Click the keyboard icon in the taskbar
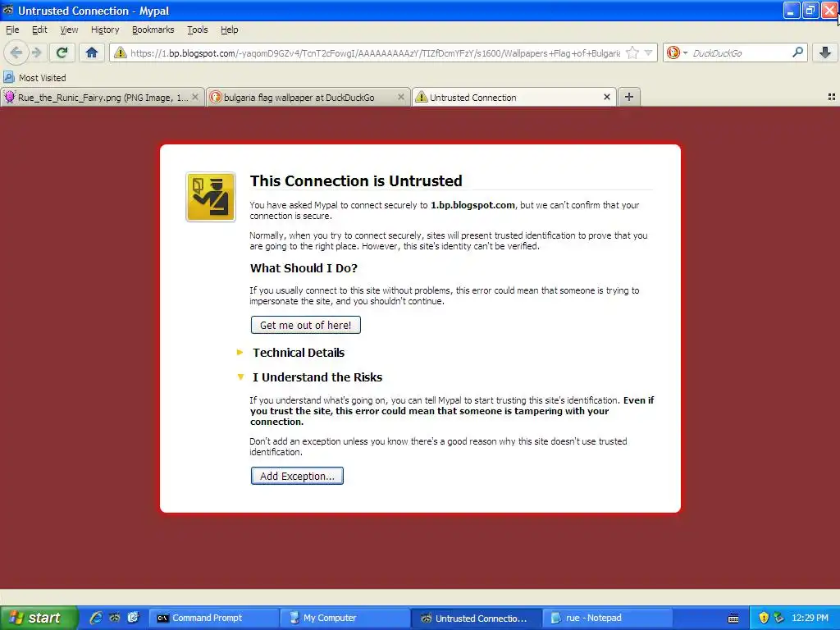This screenshot has height=630, width=840. tap(733, 619)
